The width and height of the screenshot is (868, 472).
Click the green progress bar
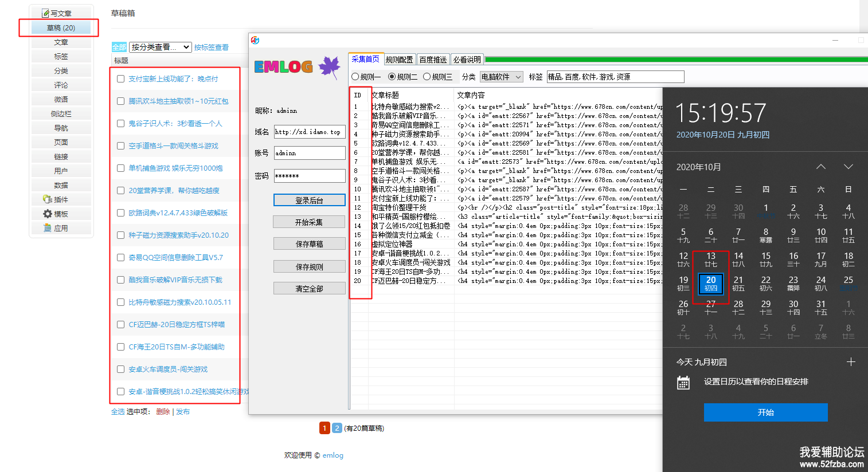point(677,60)
